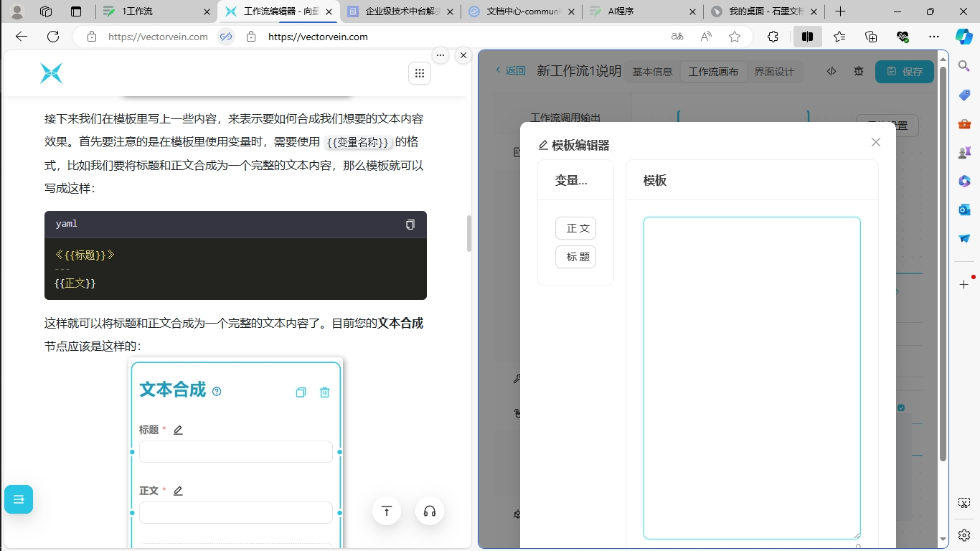Open a new browser tab
Screen dimensions: 980x551
click(841, 11)
